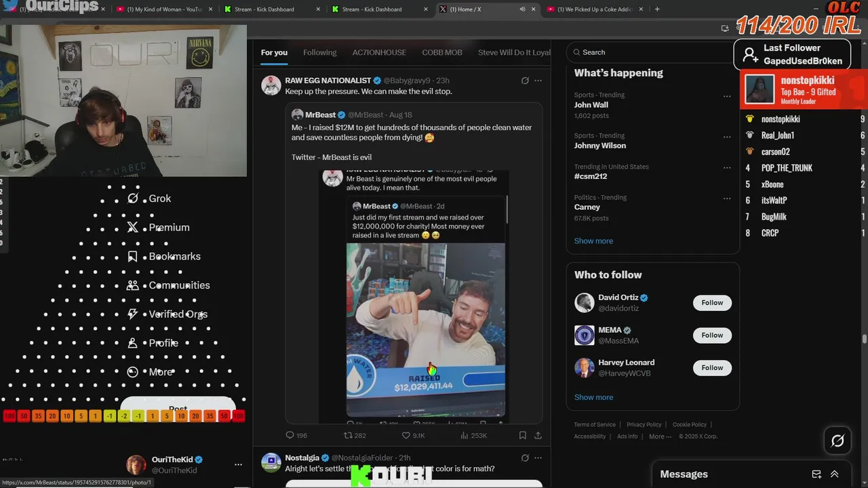Open Terms of Service link
Viewport: 868px width, 488px height.
pyautogui.click(x=595, y=425)
